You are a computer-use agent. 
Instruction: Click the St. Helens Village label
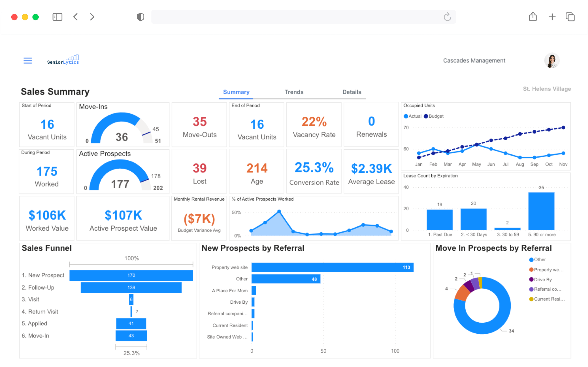547,89
